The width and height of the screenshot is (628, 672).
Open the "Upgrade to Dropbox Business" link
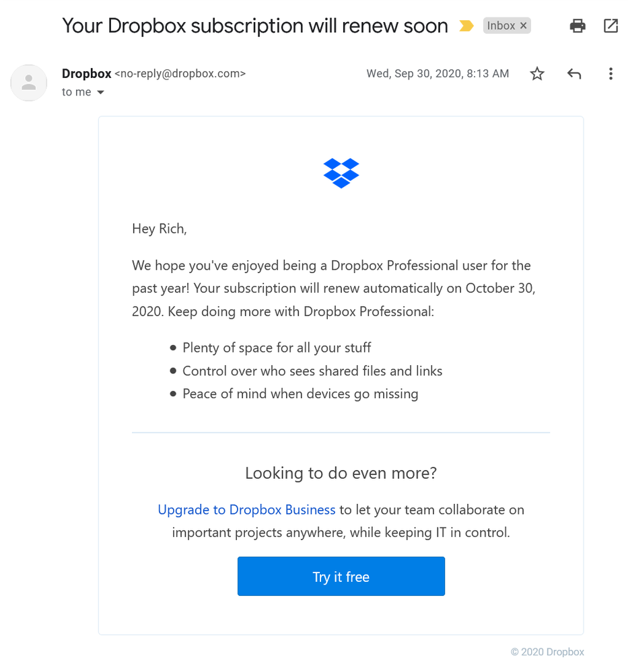(246, 510)
